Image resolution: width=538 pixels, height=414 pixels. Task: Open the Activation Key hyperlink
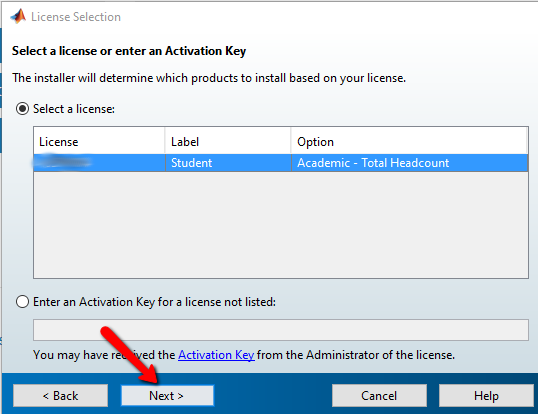point(216,355)
